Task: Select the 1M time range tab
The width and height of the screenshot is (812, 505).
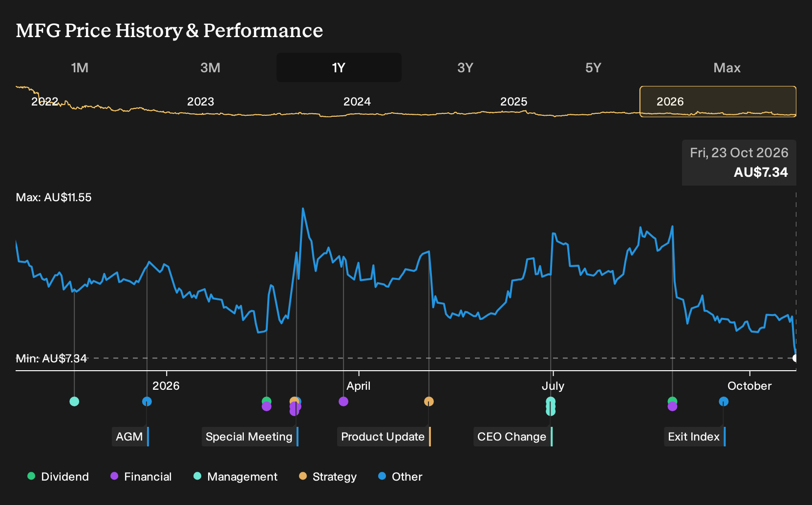Action: [x=80, y=67]
